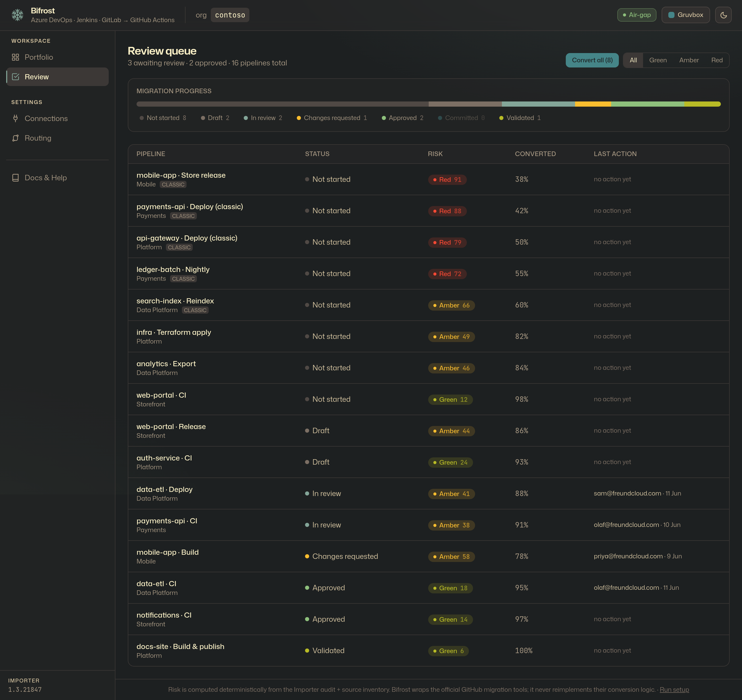Click the In review 2 legend item
This screenshot has height=700, width=742.
pyautogui.click(x=263, y=118)
